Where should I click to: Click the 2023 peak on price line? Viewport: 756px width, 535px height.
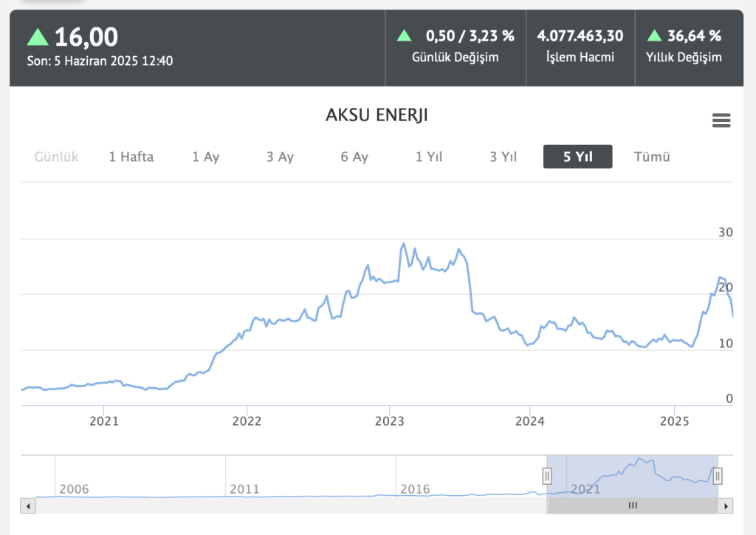pos(403,243)
